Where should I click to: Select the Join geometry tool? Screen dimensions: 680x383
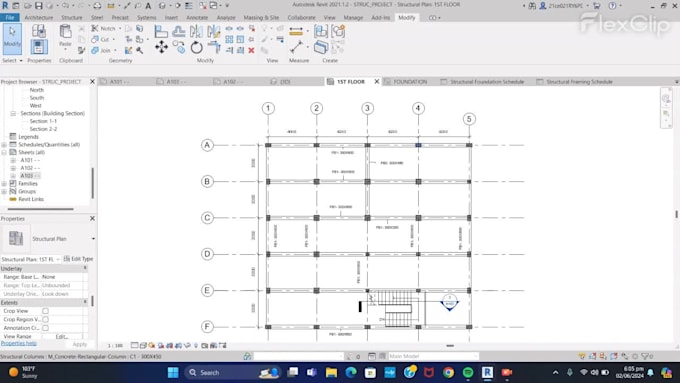point(101,50)
